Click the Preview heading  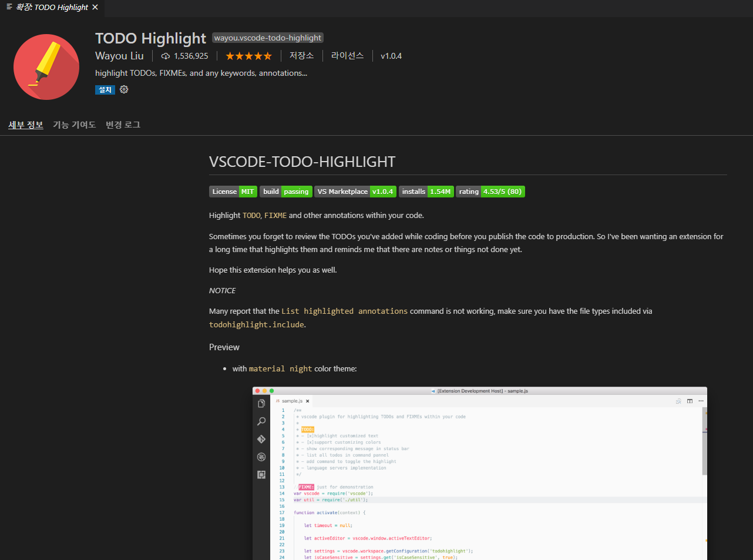(224, 347)
